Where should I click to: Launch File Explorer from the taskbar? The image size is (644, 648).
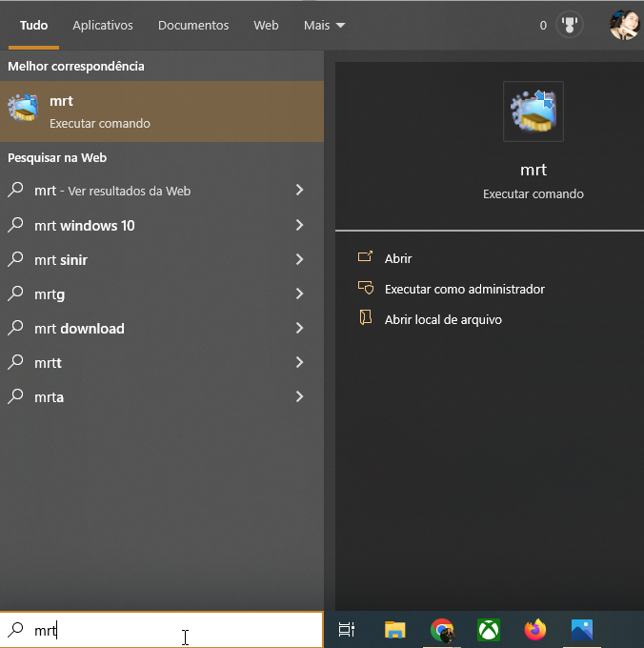(x=395, y=629)
